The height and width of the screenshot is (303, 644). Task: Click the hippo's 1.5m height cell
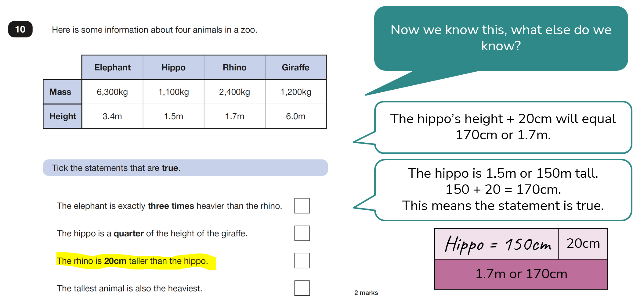(173, 116)
